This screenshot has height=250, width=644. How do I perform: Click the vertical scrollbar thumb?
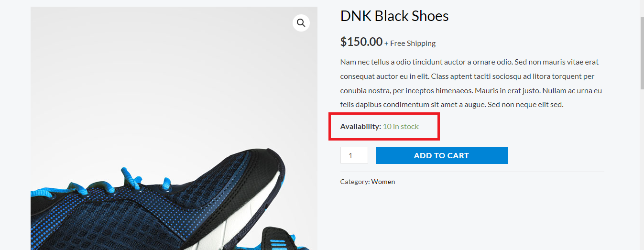point(642,53)
